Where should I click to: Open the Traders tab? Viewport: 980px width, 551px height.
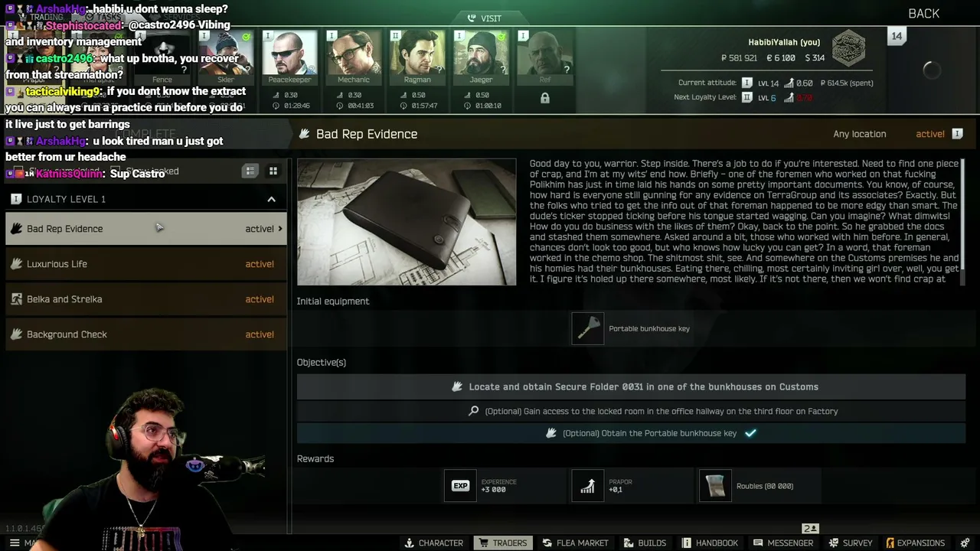click(x=503, y=543)
